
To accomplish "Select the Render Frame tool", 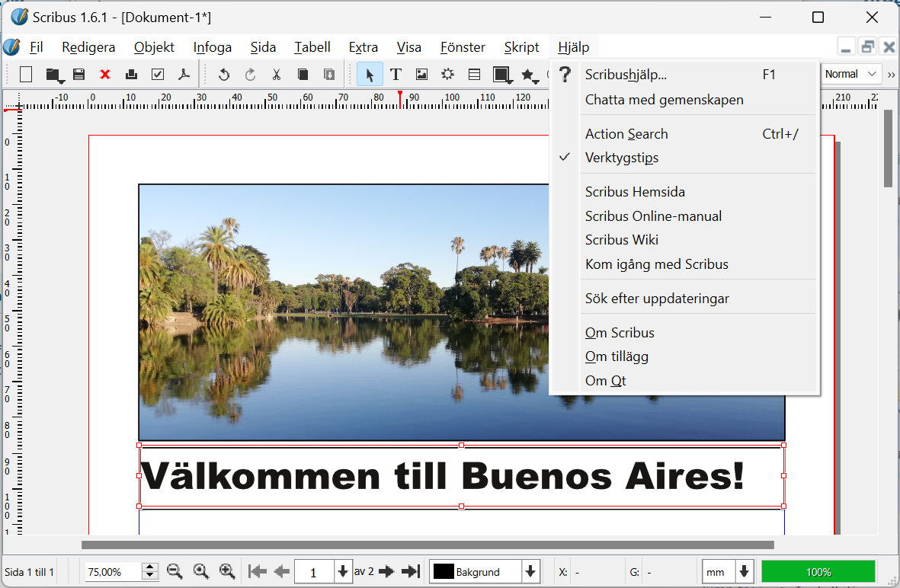I will 447,75.
